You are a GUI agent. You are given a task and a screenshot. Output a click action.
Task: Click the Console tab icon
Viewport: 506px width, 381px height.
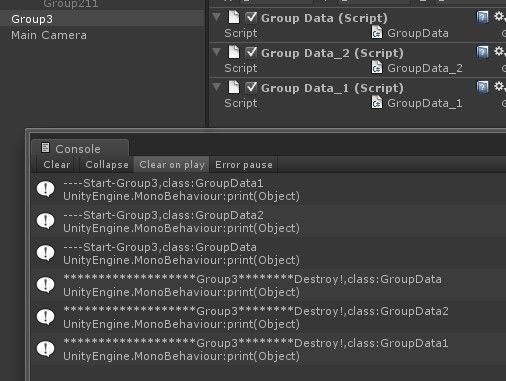[45, 147]
